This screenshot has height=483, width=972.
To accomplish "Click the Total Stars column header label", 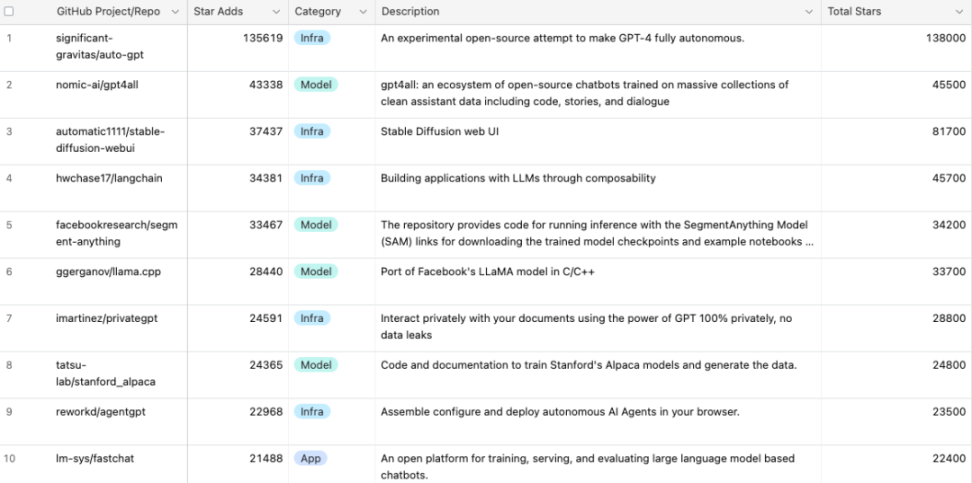I will [x=854, y=11].
